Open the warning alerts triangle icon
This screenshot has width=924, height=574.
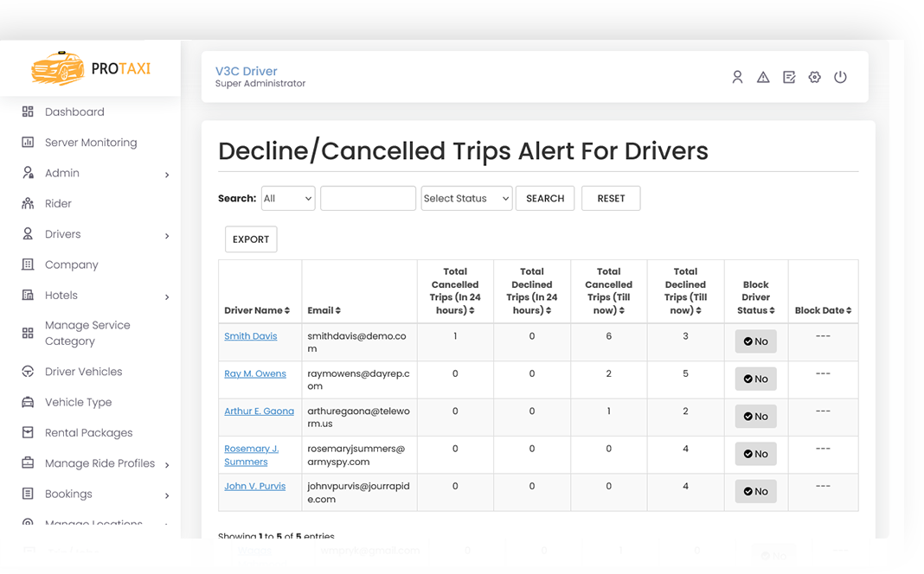(763, 77)
